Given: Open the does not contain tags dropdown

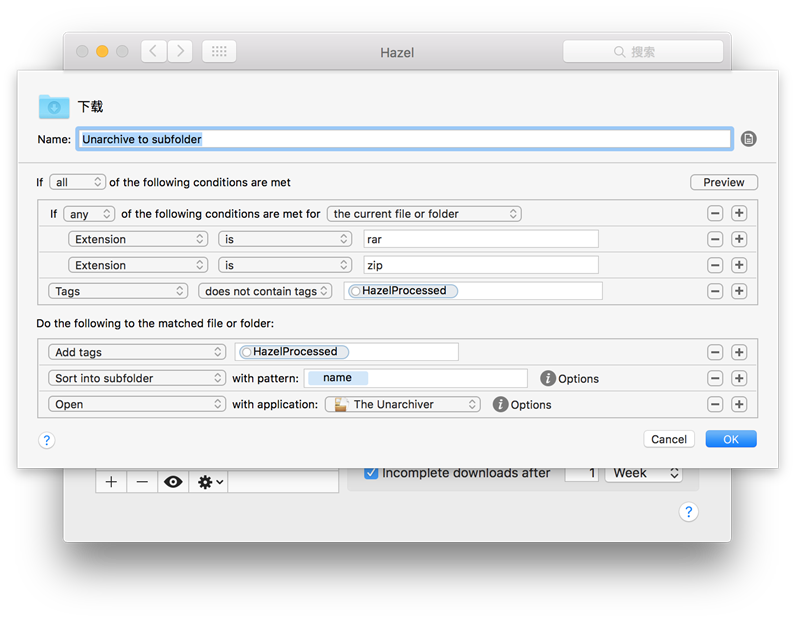Looking at the screenshot, I should point(264,291).
